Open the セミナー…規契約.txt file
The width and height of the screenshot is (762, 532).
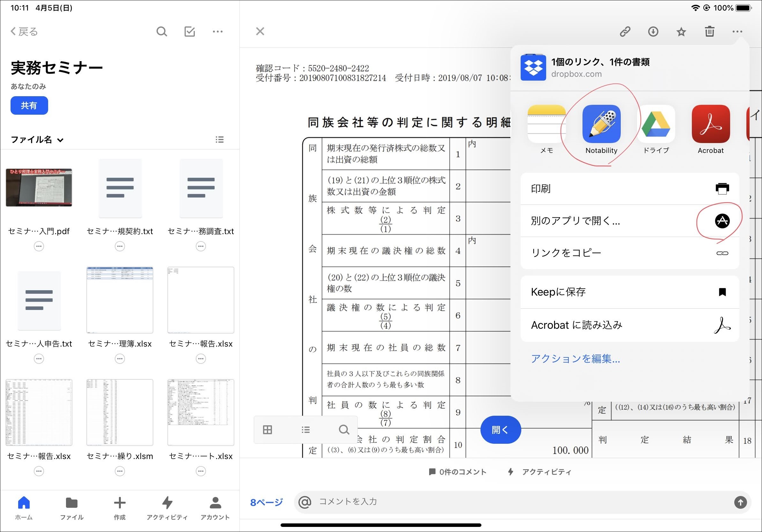click(120, 188)
